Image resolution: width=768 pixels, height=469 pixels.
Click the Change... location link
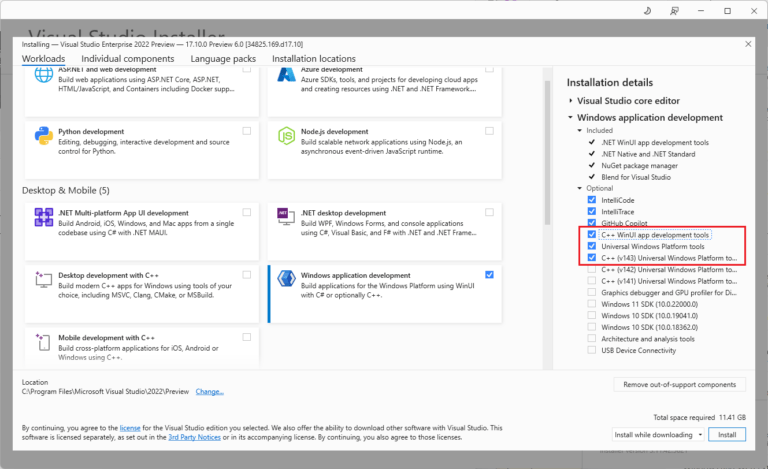pyautogui.click(x=210, y=392)
